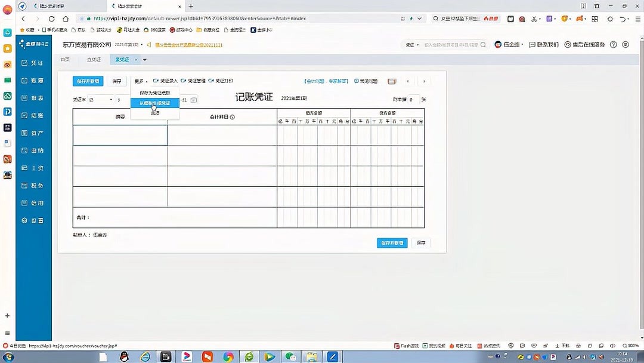The width and height of the screenshot is (644, 363).
Task: Select the 结账 module icon
Action: pos(33,115)
